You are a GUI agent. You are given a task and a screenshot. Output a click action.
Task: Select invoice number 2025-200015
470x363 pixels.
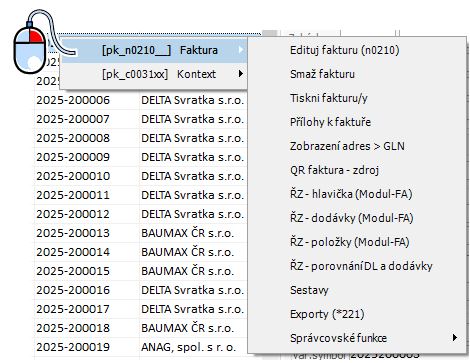point(73,271)
